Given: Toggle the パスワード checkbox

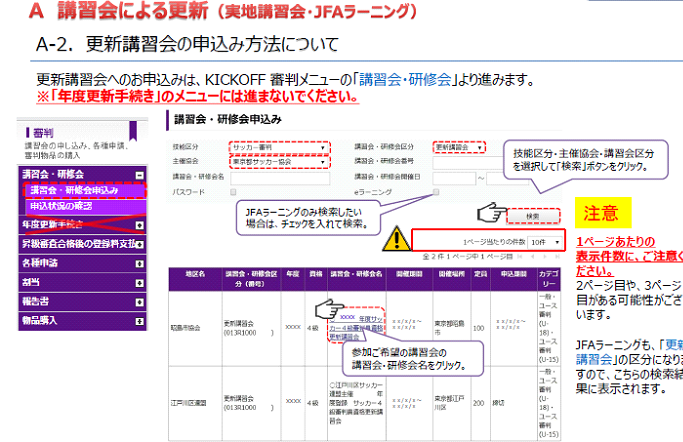Looking at the screenshot, I should (x=234, y=191).
